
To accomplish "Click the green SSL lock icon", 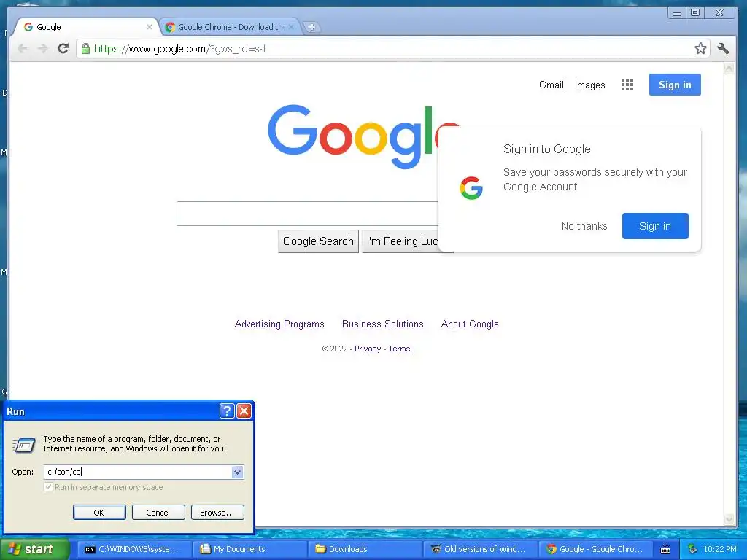I will (85, 49).
